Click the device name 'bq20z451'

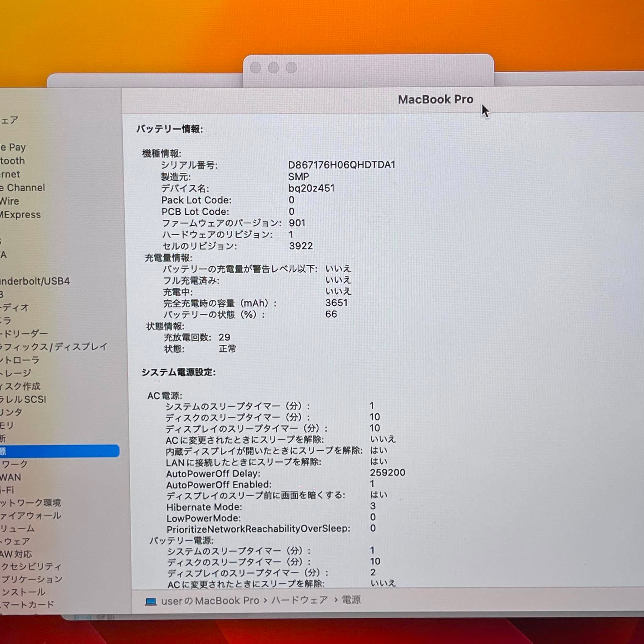click(x=311, y=188)
